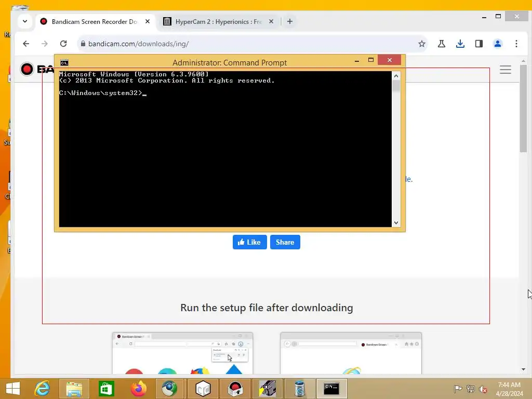Open the CC cube app in taskbar

coord(203,389)
